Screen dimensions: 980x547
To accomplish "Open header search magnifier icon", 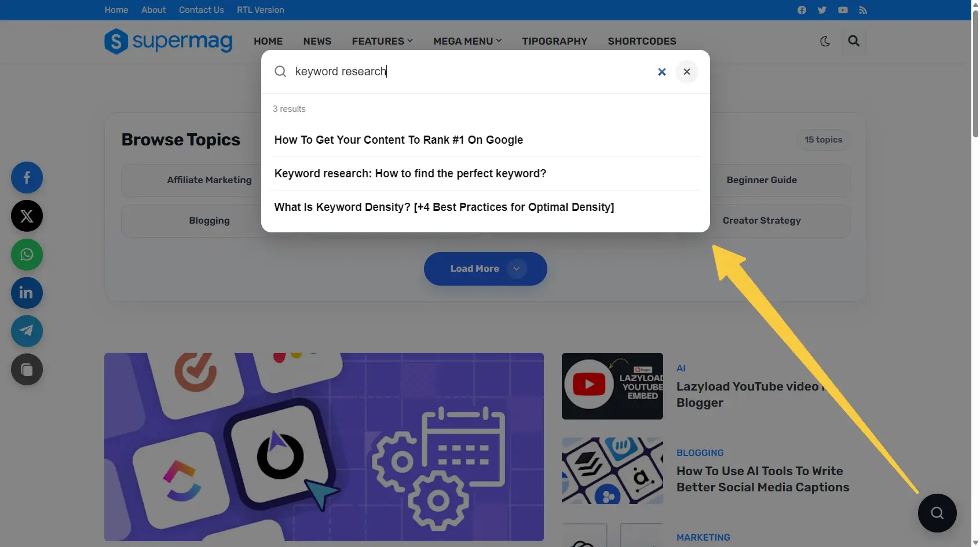I will (854, 41).
